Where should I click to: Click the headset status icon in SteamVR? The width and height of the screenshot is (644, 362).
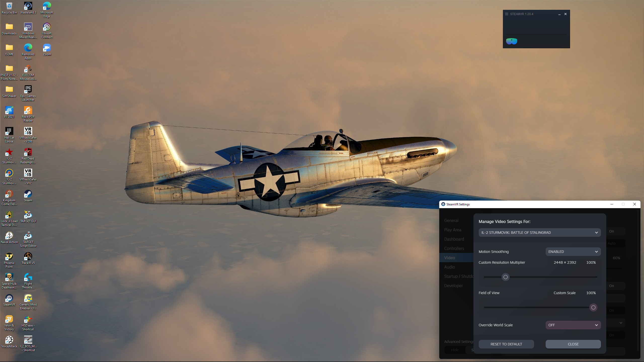coord(511,41)
